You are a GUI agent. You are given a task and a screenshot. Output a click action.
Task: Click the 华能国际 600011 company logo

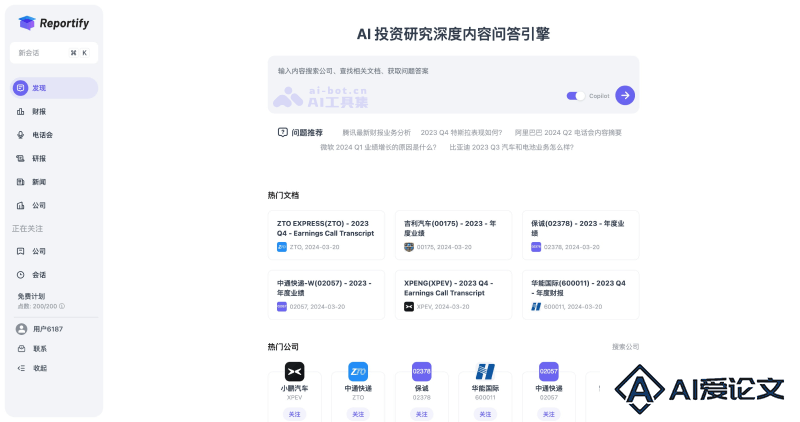point(485,371)
